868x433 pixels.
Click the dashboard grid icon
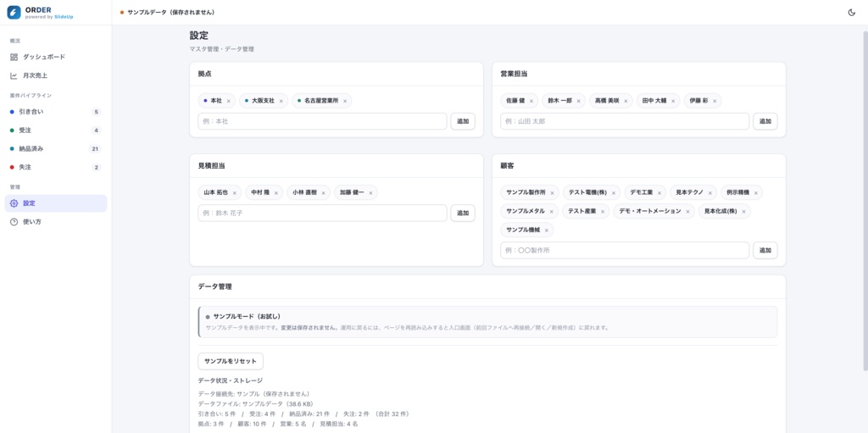click(14, 57)
